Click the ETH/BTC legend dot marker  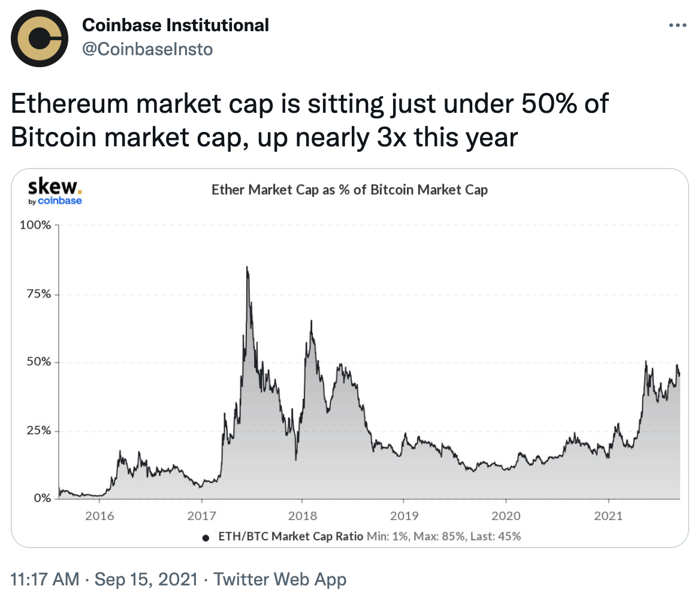tap(206, 537)
